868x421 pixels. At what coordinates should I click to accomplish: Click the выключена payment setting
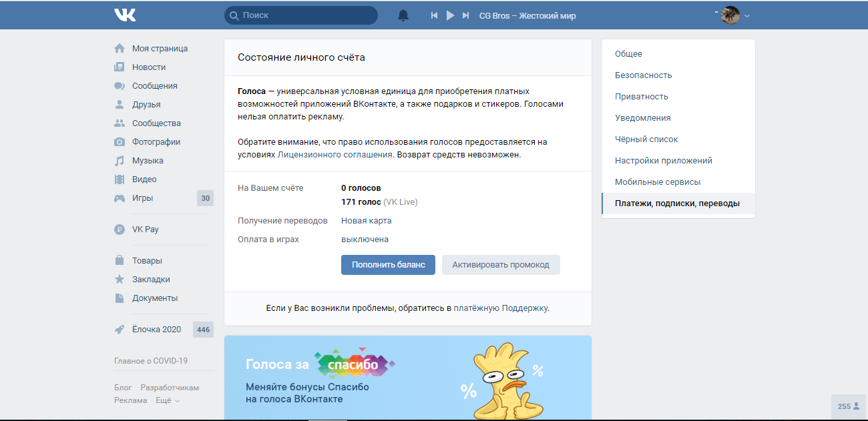[365, 239]
